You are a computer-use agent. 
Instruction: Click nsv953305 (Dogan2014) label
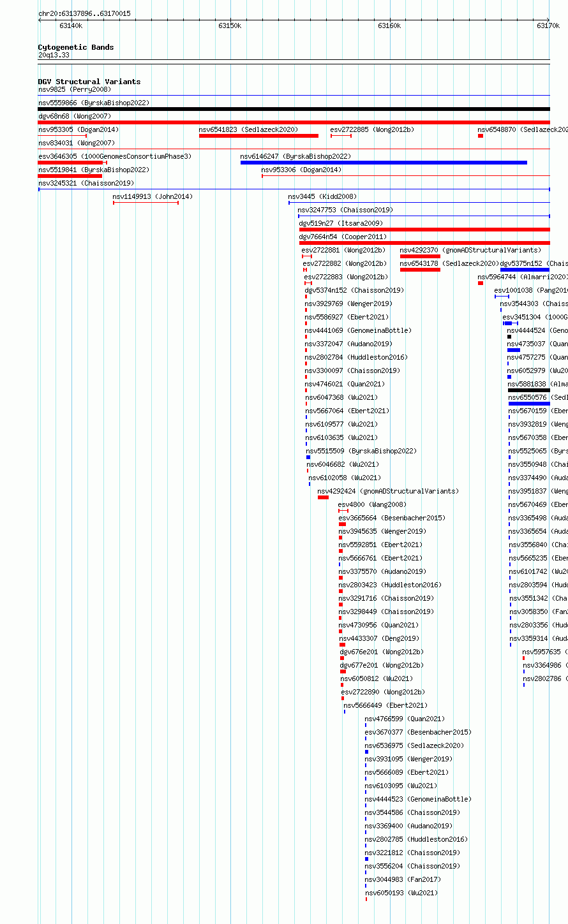tap(78, 129)
